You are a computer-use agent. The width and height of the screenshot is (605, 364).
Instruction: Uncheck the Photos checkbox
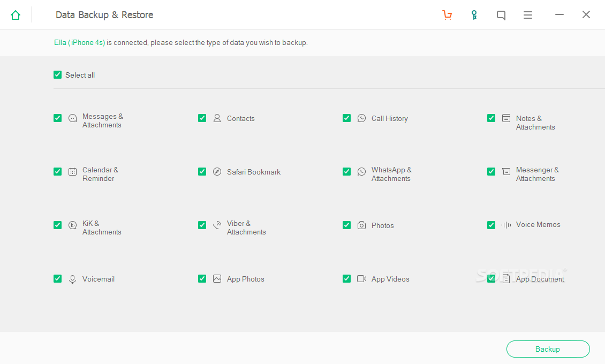346,225
